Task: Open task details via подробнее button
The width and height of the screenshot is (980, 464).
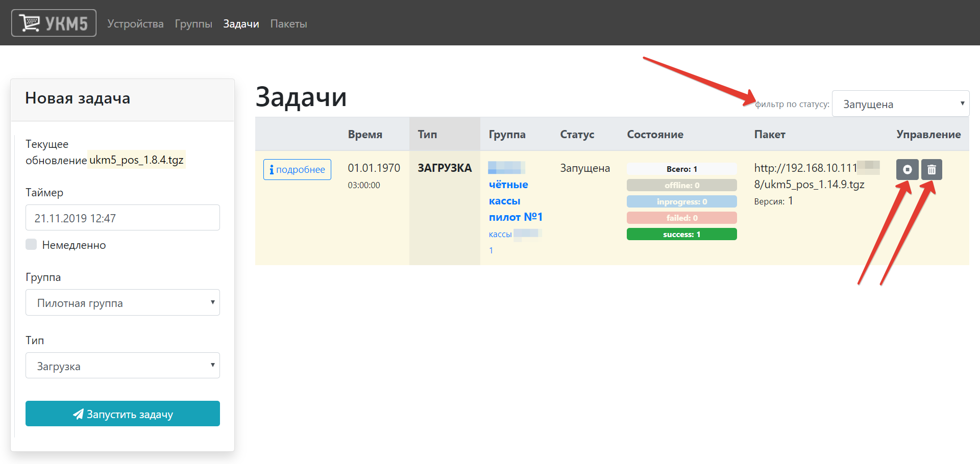Action: pos(297,169)
